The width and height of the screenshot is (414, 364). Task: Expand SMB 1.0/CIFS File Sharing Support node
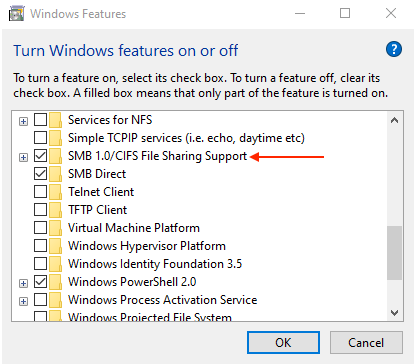pos(23,157)
